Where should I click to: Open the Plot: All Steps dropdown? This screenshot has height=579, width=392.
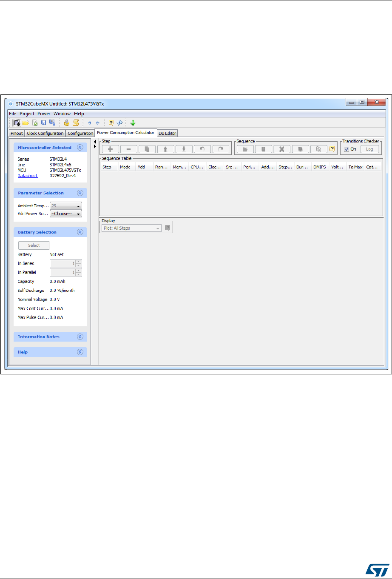click(x=131, y=228)
